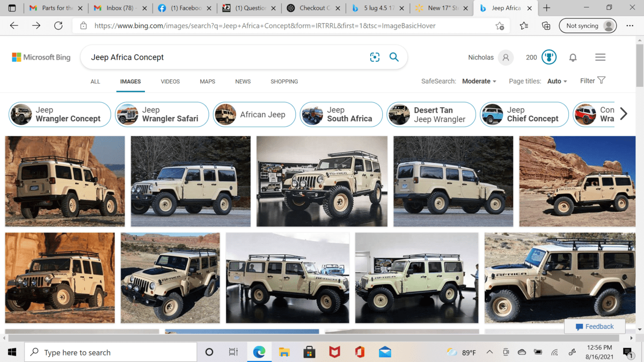Switch to the Videos tab

(x=170, y=82)
